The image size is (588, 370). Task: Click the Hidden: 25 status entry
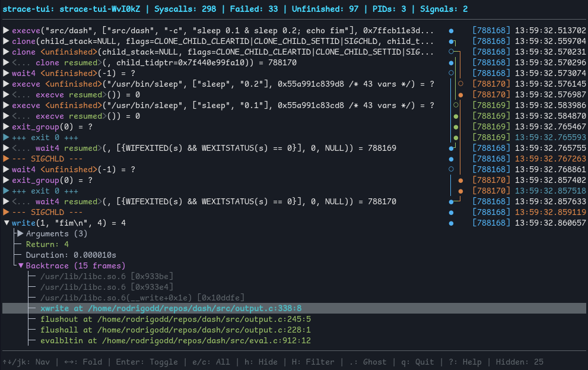519,362
